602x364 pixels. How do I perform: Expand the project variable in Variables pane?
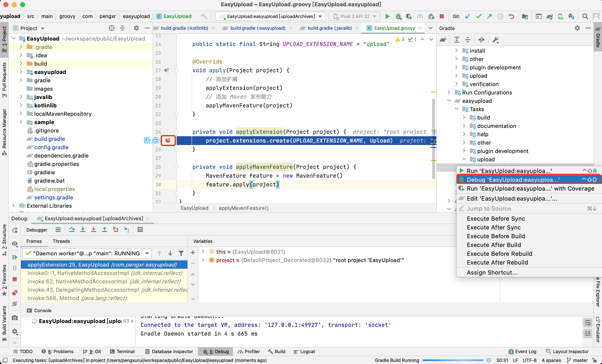pos(203,260)
